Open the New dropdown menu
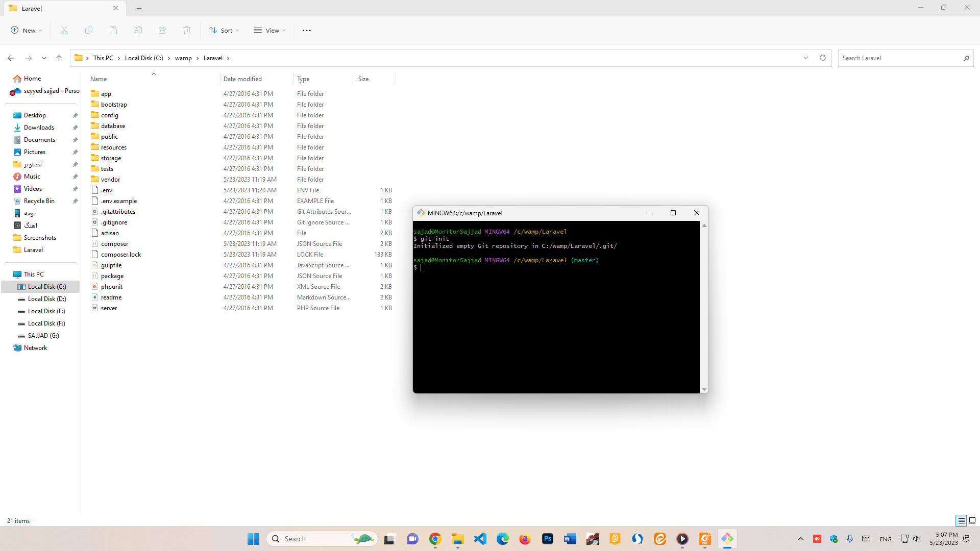The width and height of the screenshot is (980, 551). pos(27,31)
